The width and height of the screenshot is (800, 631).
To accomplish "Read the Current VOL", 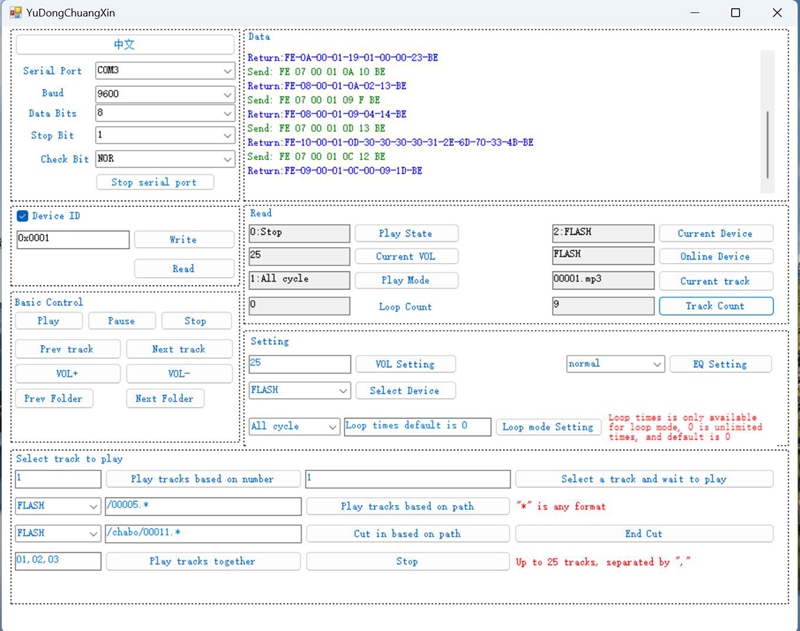I will [406, 256].
